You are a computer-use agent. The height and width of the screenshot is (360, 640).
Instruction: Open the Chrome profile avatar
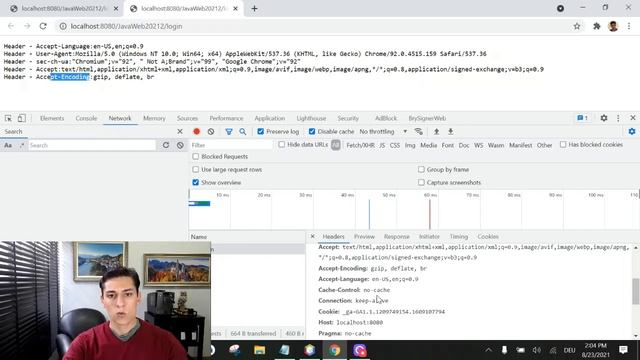pyautogui.click(x=613, y=26)
